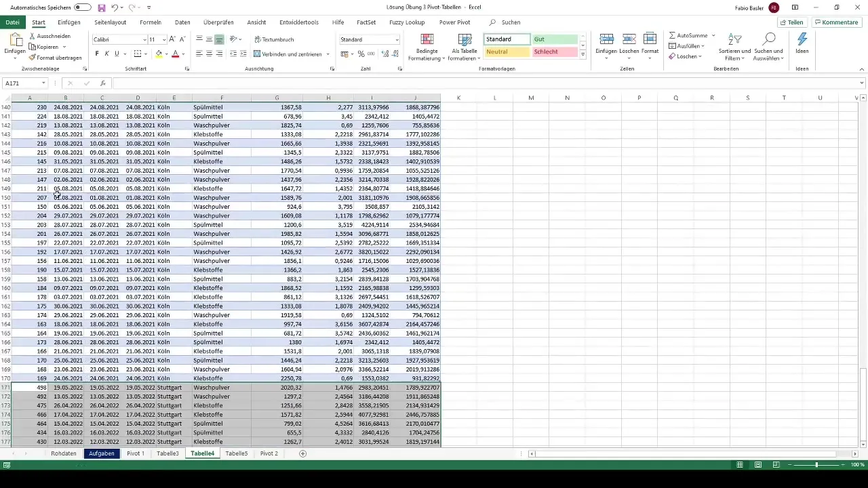
Task: Open font size 11 dropdown
Action: coord(164,39)
